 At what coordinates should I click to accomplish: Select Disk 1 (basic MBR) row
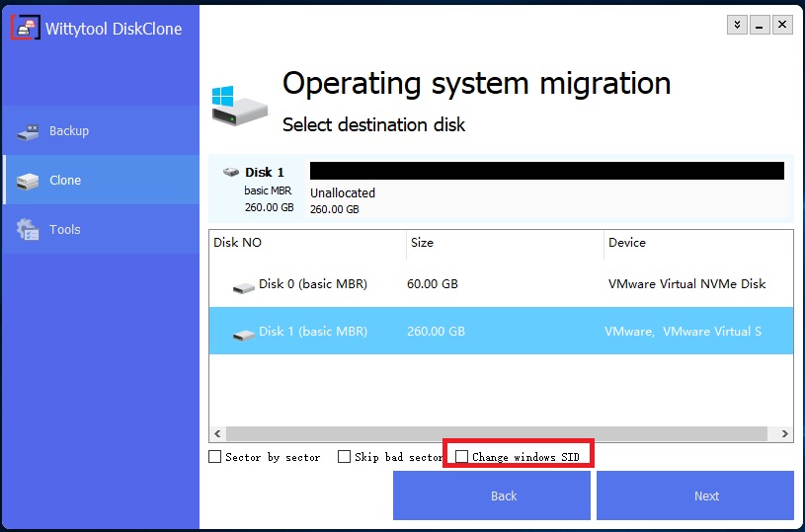(x=501, y=331)
